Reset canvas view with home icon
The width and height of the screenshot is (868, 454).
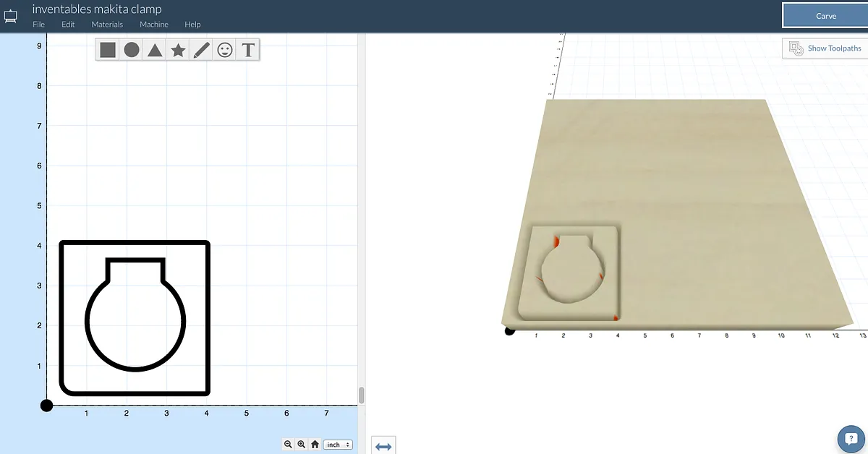point(315,445)
